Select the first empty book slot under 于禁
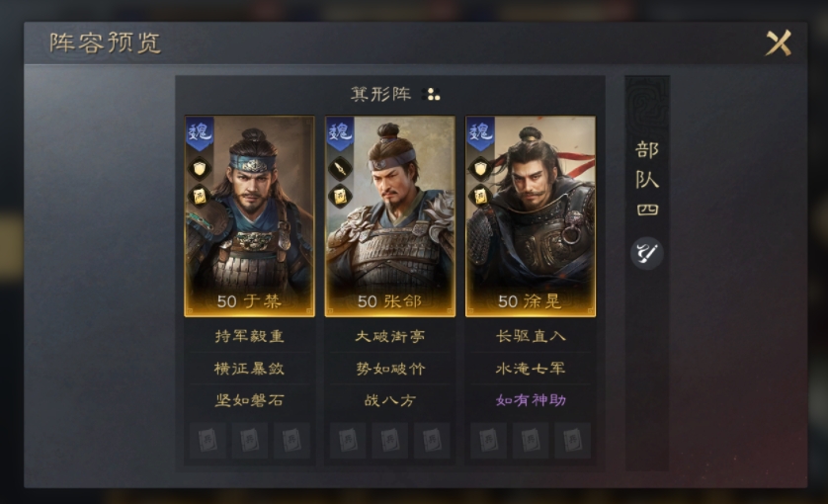The height and width of the screenshot is (504, 828). 207,440
